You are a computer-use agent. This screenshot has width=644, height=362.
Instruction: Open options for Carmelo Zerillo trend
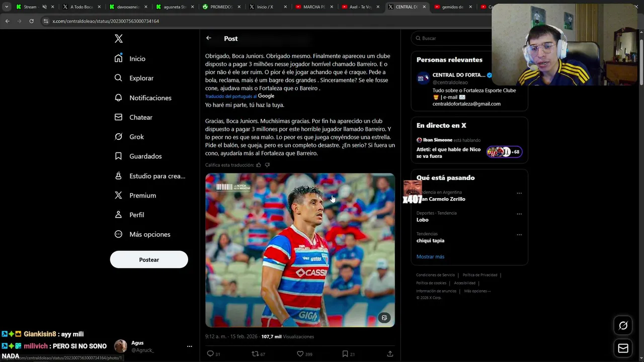pos(519,193)
